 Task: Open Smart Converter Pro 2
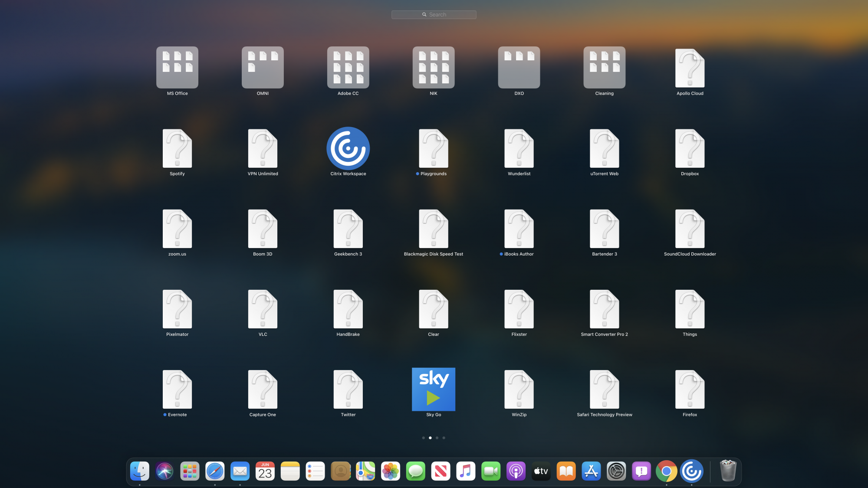click(605, 309)
